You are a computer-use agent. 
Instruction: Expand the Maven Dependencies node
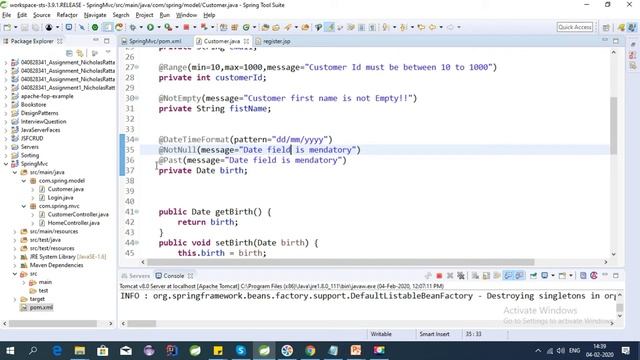point(15,265)
